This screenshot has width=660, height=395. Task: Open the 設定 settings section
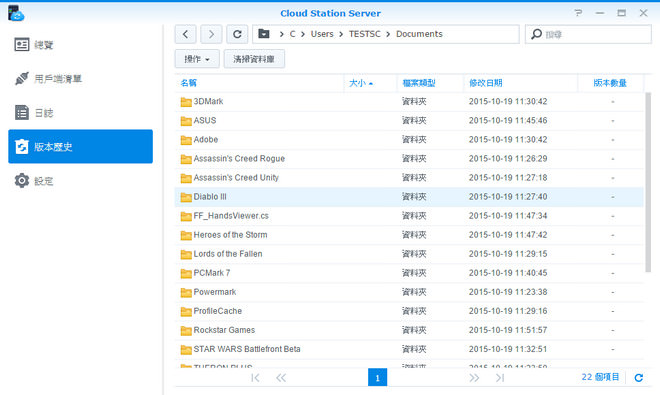[80, 181]
